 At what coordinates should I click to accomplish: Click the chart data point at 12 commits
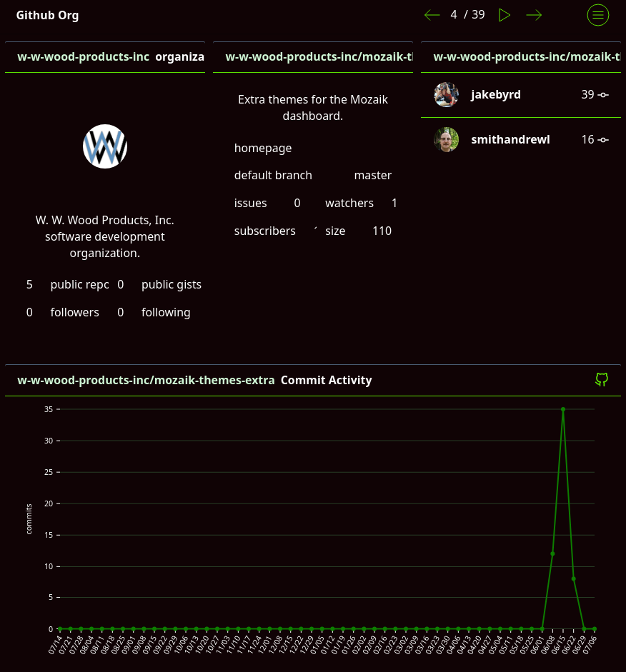tap(552, 553)
